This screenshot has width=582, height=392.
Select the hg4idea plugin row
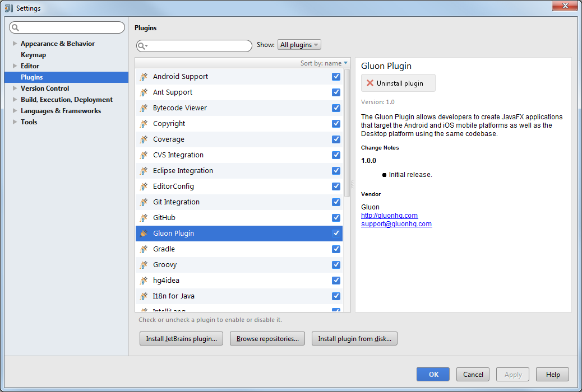(239, 281)
